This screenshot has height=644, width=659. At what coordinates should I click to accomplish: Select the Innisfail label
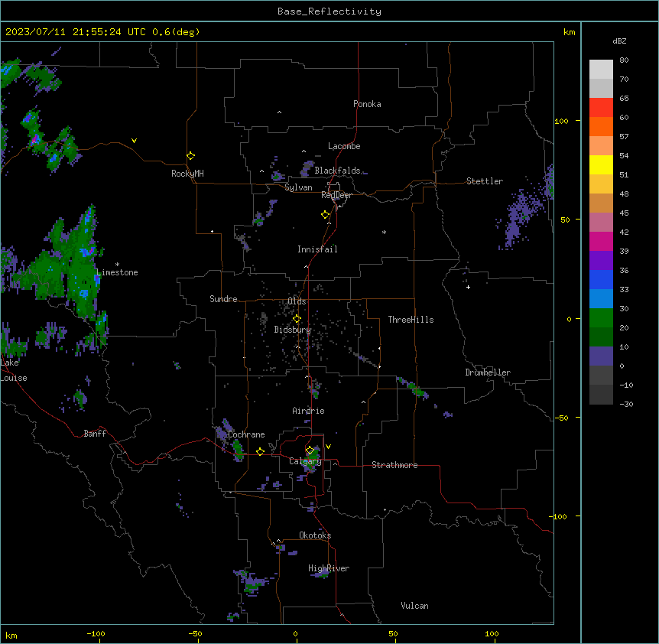click(317, 249)
